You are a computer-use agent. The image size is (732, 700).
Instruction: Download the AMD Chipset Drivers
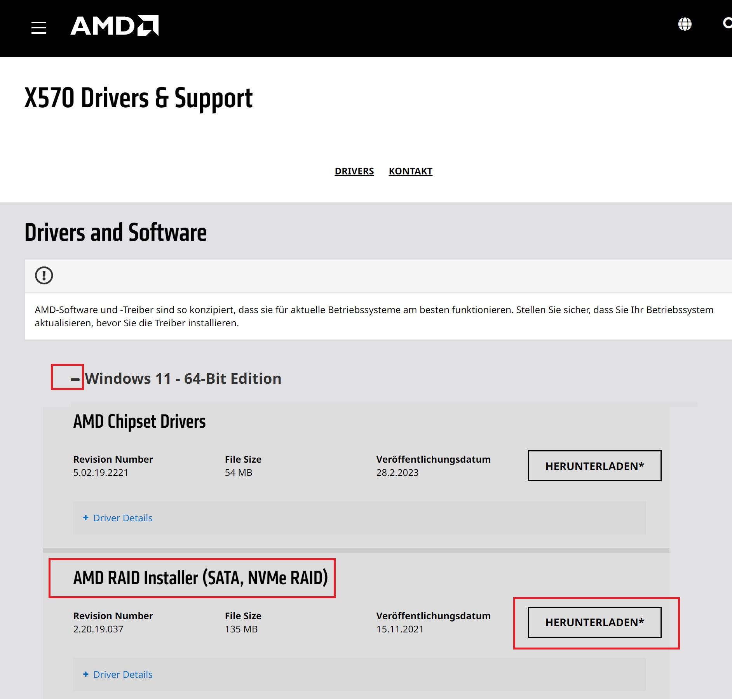(594, 466)
